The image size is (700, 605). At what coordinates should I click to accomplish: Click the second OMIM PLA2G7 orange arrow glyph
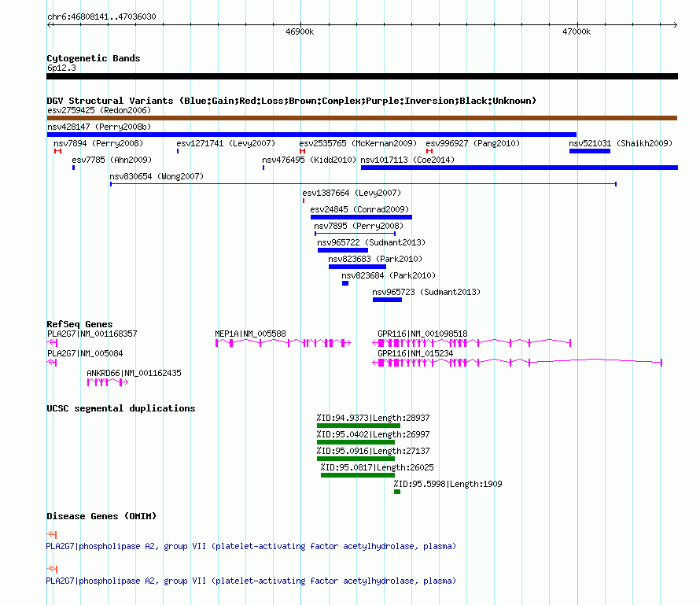tap(52, 570)
